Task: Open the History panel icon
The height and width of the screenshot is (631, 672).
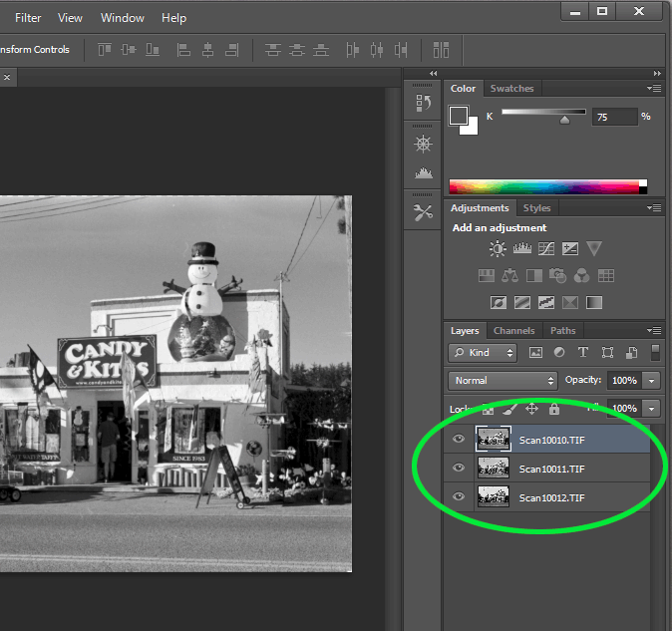Action: [423, 103]
